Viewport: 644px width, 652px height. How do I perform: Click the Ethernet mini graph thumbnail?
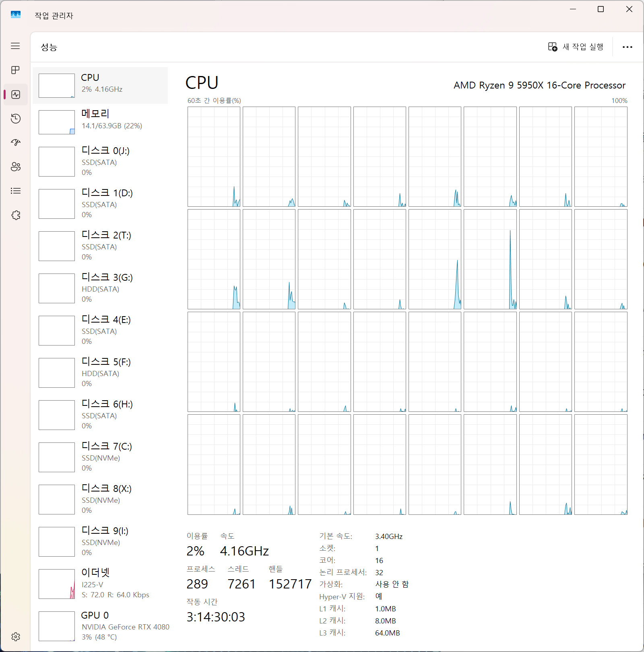[57, 584]
